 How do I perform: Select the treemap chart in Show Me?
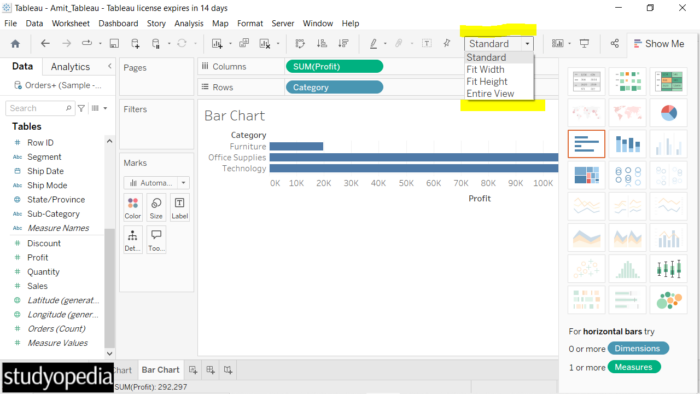point(586,175)
